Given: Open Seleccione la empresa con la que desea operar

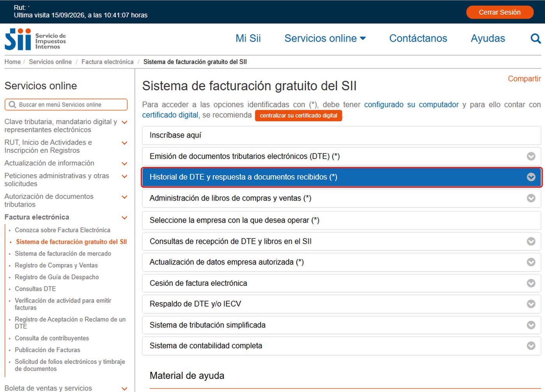Looking at the screenshot, I should [x=341, y=220].
